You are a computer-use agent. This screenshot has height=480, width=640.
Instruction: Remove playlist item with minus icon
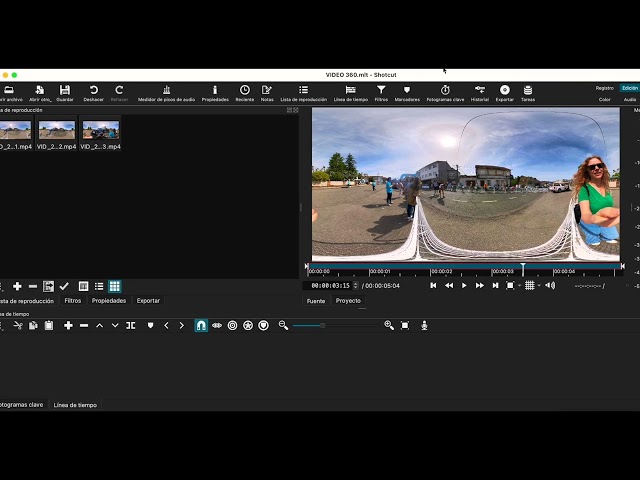click(33, 287)
